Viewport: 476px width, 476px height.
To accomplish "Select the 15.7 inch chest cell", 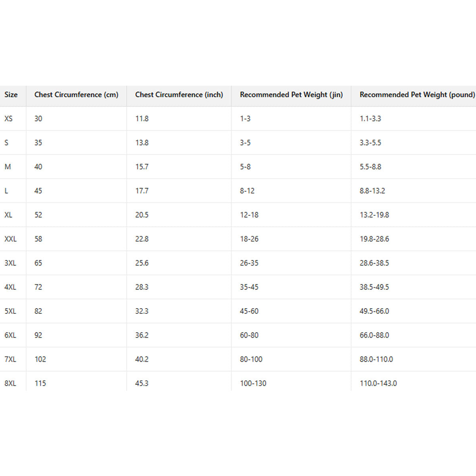I will pos(142,167).
